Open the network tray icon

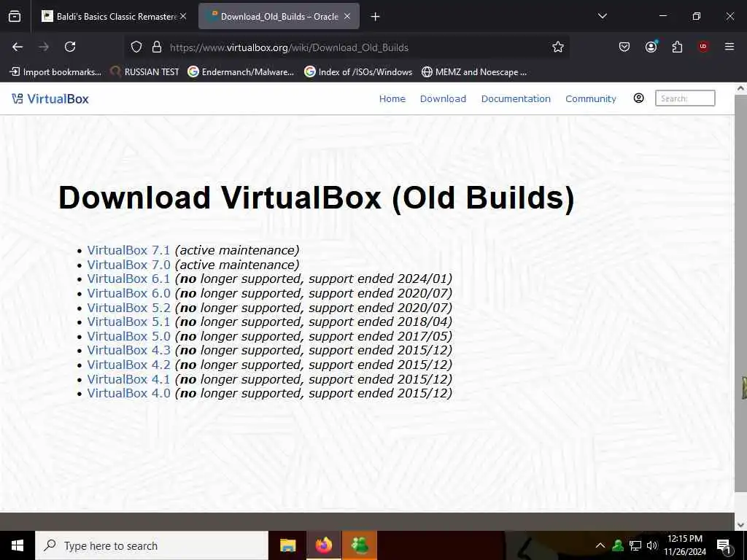(x=635, y=545)
